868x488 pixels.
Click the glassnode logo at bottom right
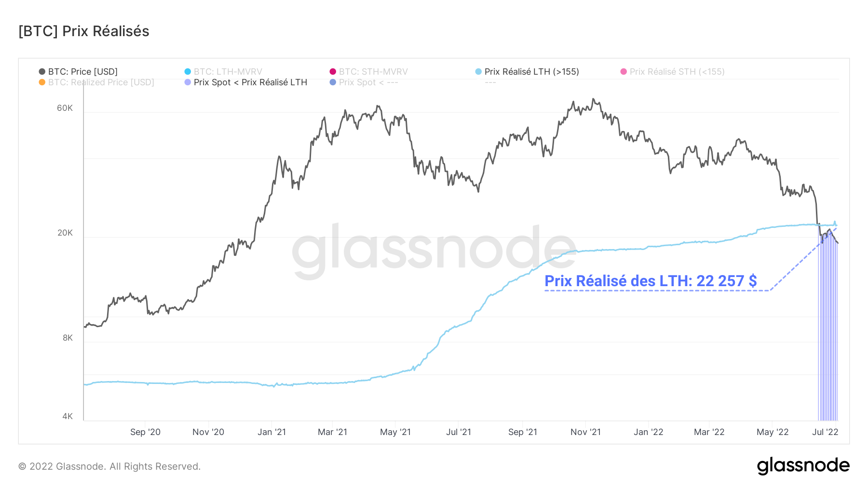point(803,465)
